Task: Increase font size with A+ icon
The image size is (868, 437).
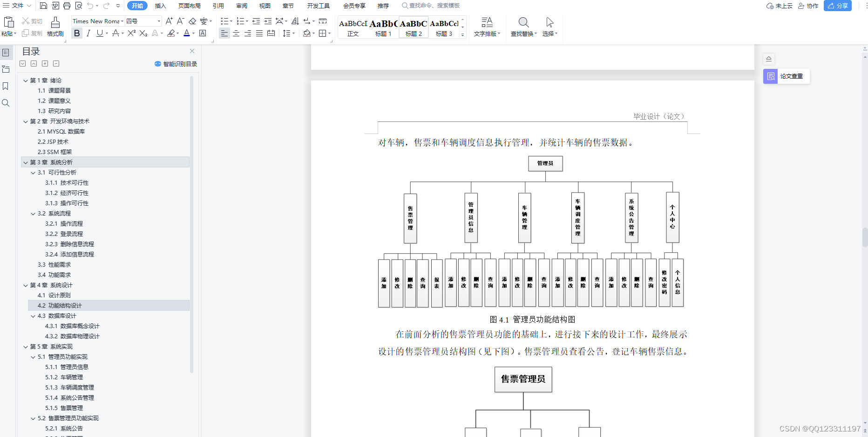Action: [169, 21]
